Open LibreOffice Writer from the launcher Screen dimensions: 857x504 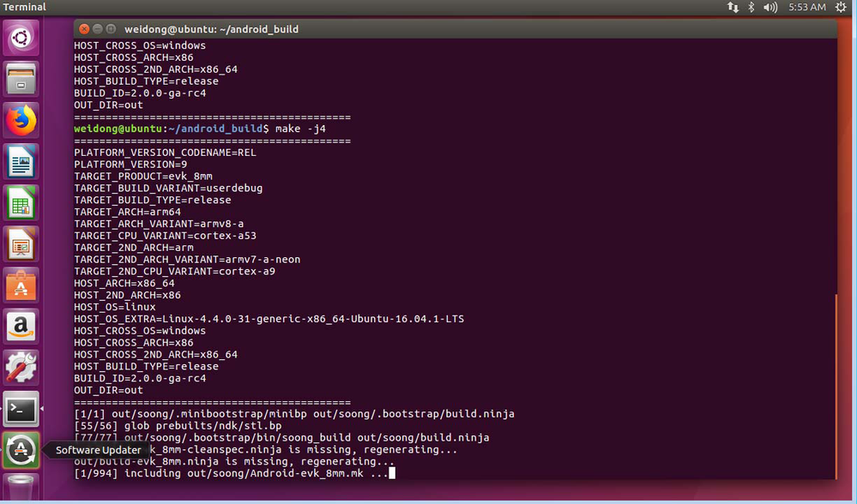pos(21,162)
